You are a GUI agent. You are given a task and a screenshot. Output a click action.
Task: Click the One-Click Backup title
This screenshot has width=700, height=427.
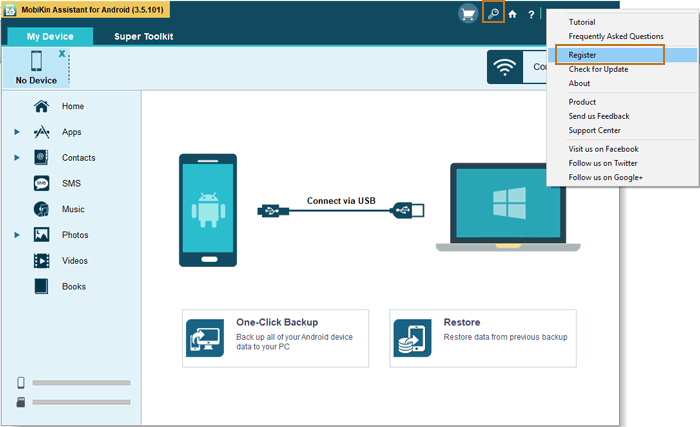277,322
